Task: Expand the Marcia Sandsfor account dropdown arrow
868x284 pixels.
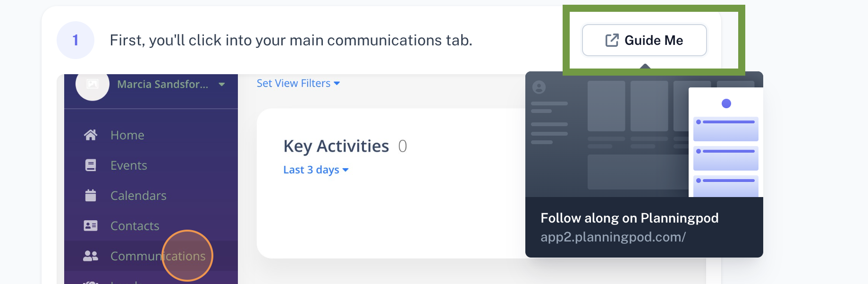Action: point(222,85)
